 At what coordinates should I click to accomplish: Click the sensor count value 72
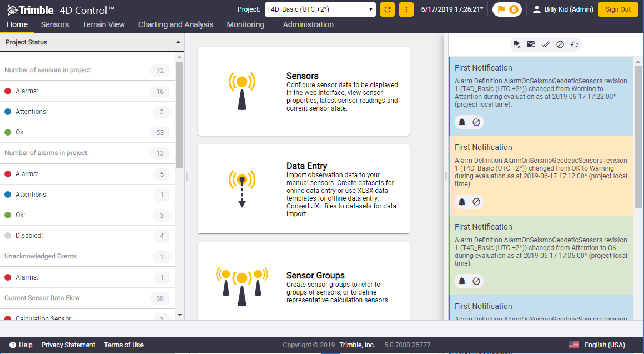160,71
